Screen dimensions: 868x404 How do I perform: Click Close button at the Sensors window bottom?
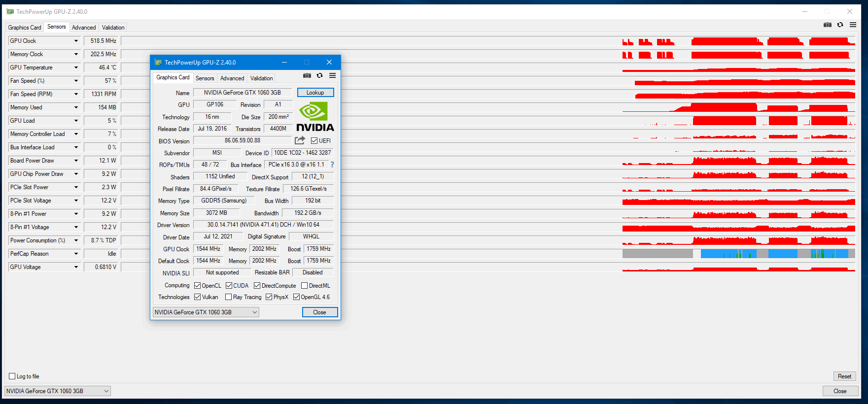tap(840, 391)
